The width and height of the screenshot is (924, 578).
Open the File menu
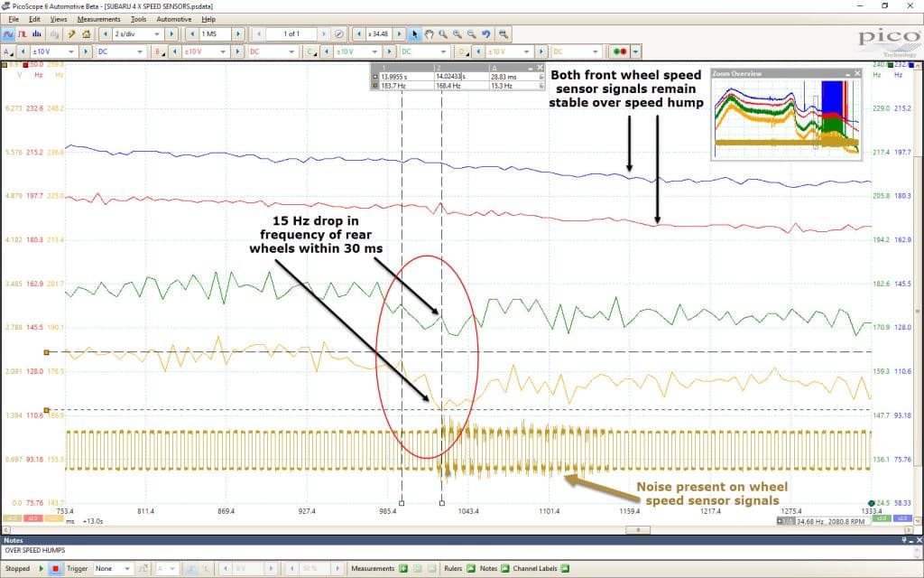tap(14, 20)
